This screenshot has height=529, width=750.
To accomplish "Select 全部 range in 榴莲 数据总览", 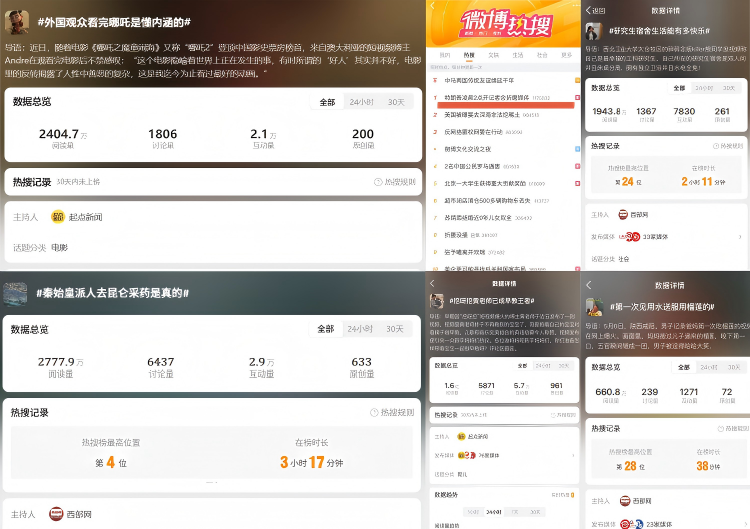I will click(x=684, y=367).
